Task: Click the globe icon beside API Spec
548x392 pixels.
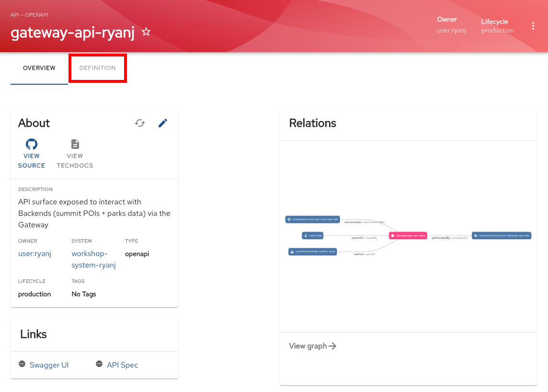Action: click(99, 364)
